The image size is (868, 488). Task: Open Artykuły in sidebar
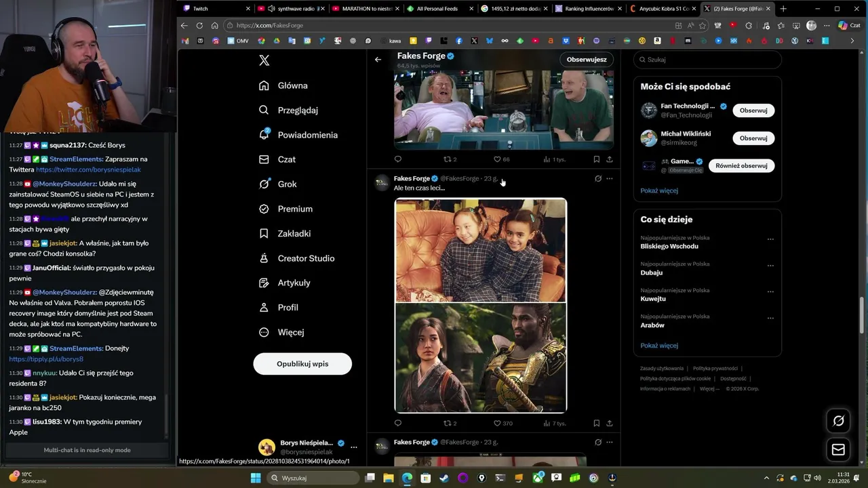pos(285,283)
